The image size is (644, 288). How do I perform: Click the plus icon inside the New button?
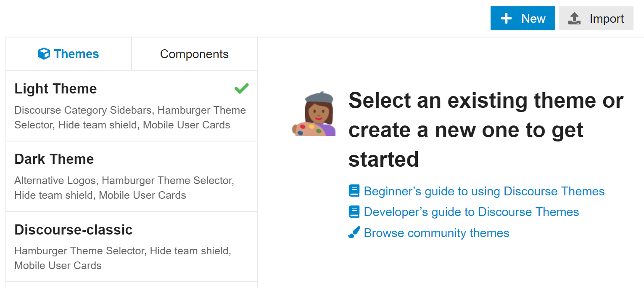(506, 18)
